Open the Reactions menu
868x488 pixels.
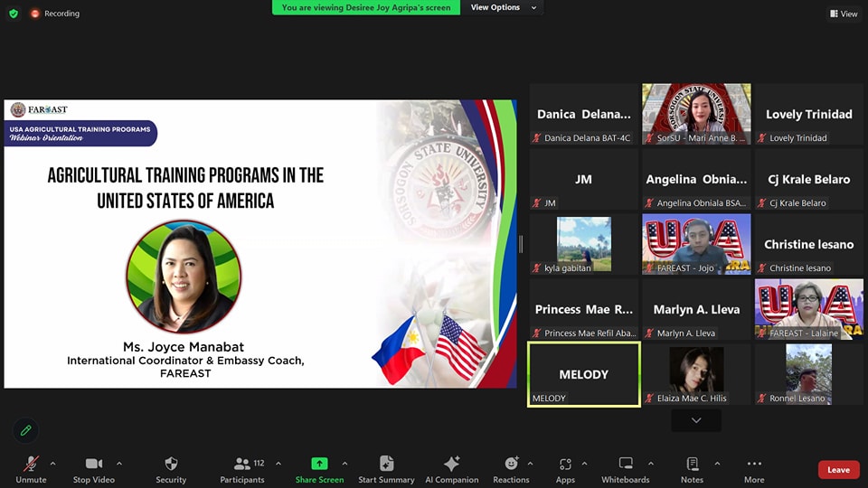[x=511, y=465]
